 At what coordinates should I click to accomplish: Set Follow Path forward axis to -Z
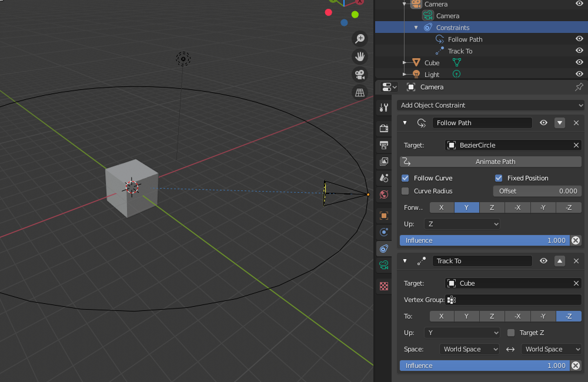point(569,207)
